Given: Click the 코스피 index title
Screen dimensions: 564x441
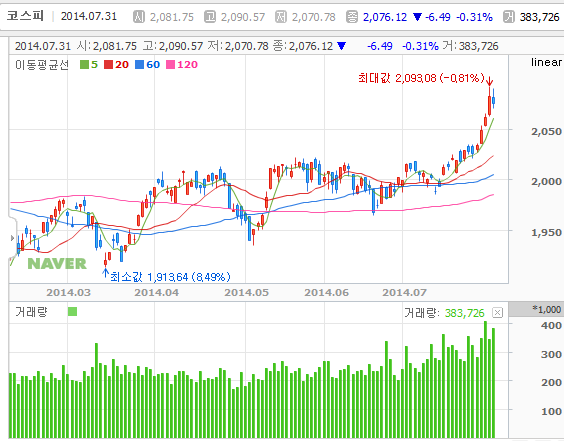Looking at the screenshot, I should [25, 16].
